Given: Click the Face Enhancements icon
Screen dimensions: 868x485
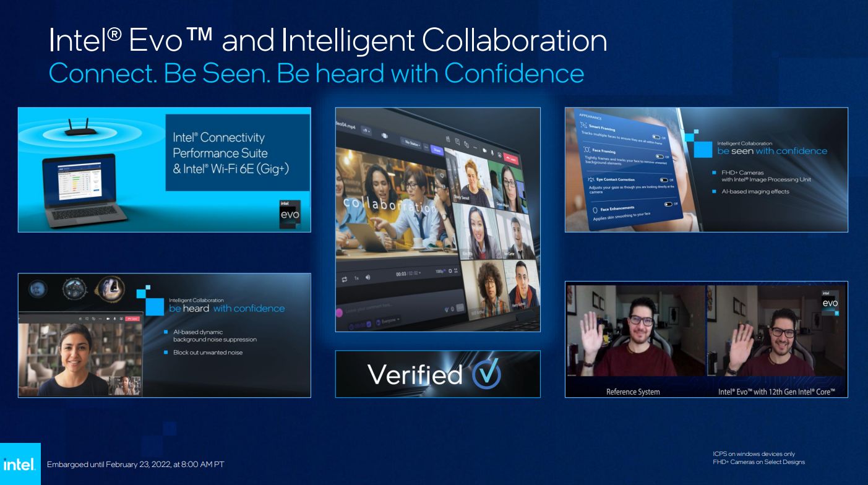Looking at the screenshot, I should pos(594,210).
